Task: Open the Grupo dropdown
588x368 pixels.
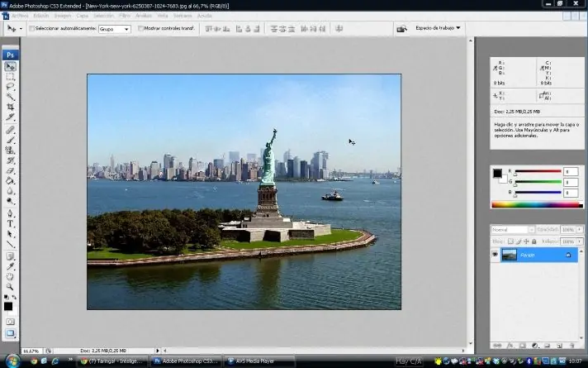Action: tap(114, 29)
